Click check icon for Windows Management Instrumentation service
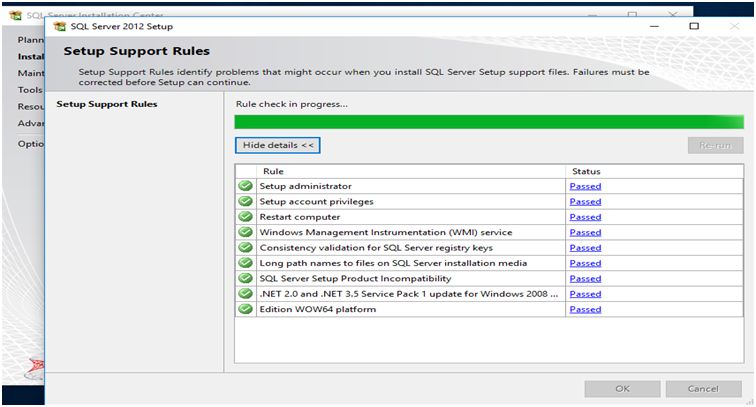The height and width of the screenshot is (407, 756). (245, 232)
